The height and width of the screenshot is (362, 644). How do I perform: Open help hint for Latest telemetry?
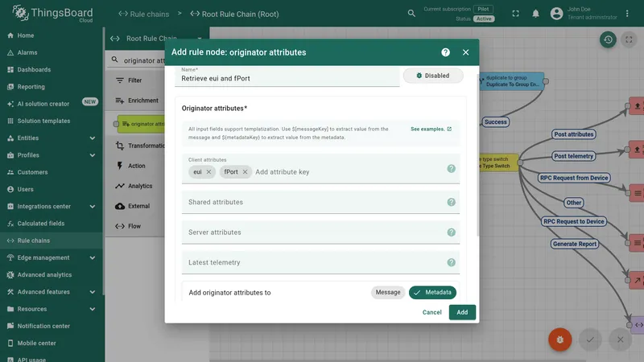click(x=451, y=262)
